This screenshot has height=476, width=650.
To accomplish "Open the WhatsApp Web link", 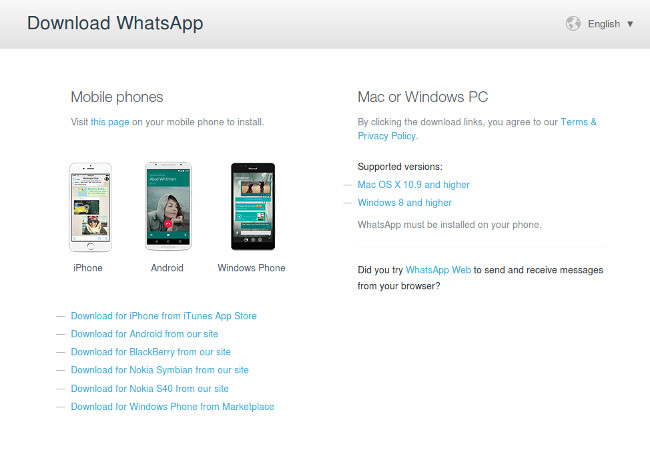I will point(438,270).
